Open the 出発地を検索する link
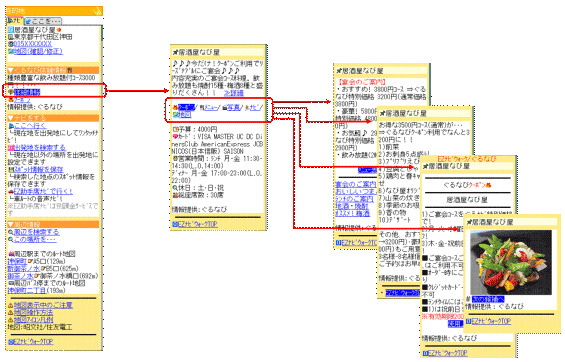 point(40,148)
